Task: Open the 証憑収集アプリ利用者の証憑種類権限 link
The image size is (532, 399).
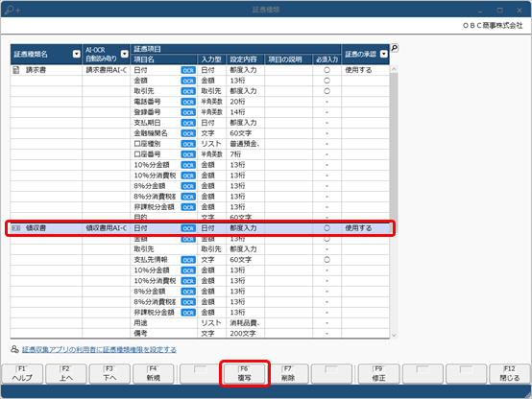Action: pyautogui.click(x=99, y=349)
